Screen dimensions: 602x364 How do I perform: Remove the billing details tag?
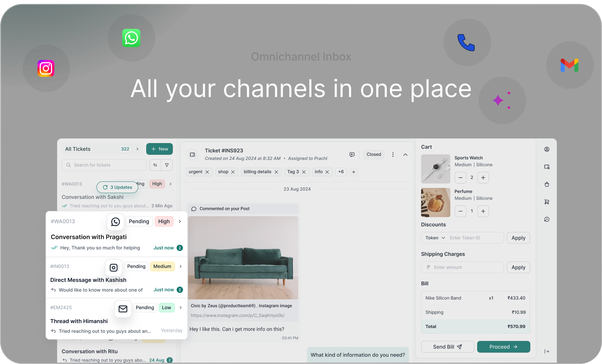point(276,172)
